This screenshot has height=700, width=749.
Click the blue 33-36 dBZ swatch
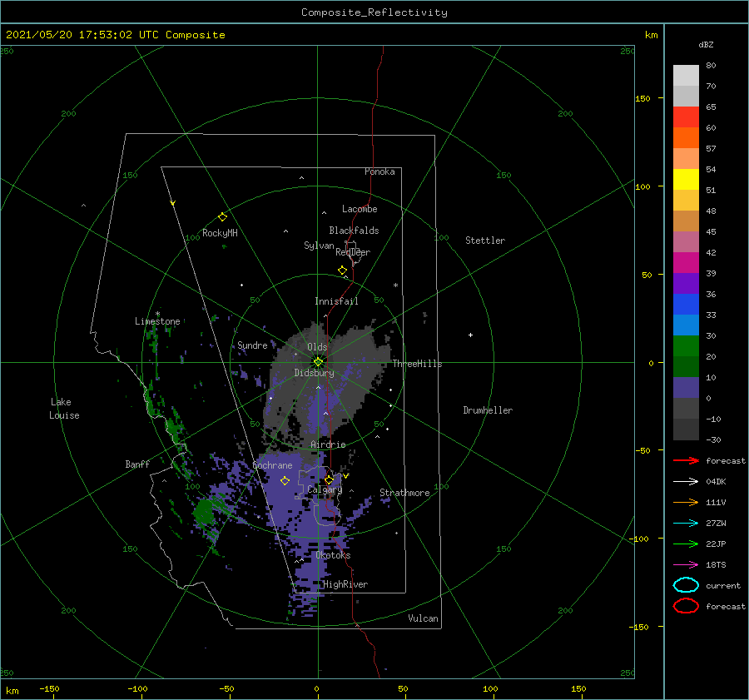(686, 304)
